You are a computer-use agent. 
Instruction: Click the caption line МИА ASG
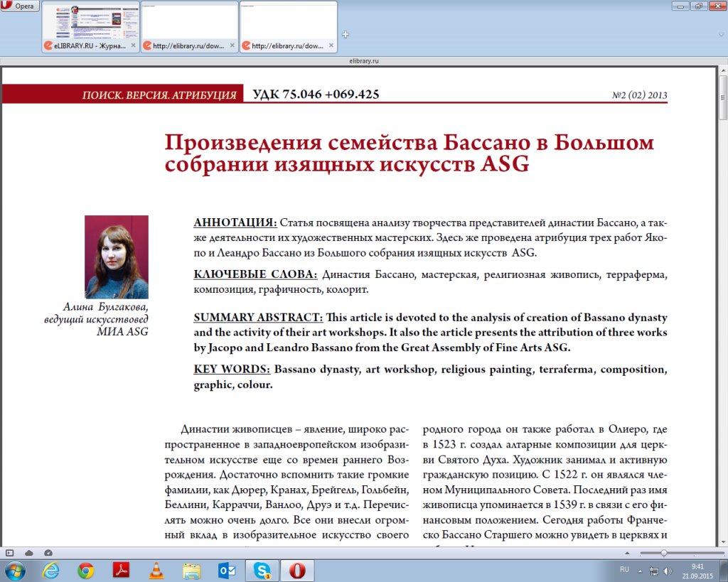pyautogui.click(x=122, y=331)
